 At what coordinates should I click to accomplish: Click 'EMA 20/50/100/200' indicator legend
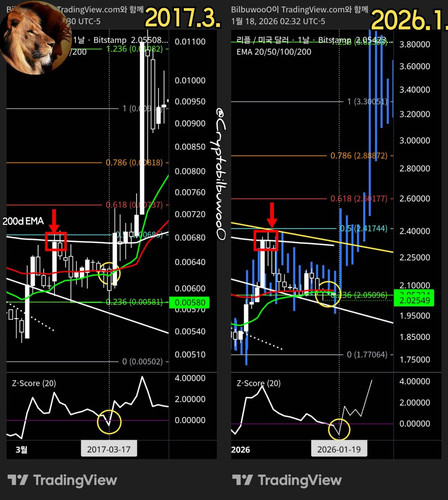274,52
